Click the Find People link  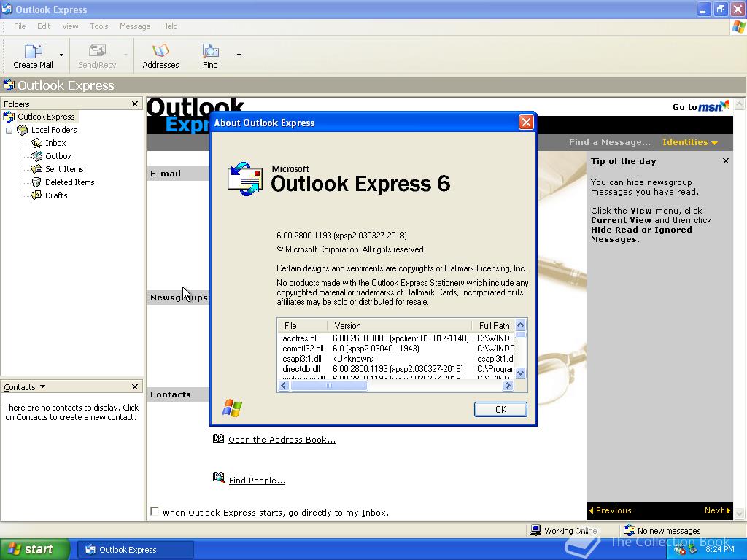coord(257,481)
